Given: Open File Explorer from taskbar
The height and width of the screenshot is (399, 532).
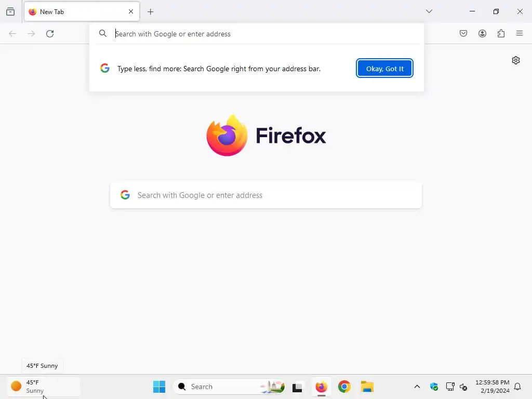Looking at the screenshot, I should [367, 387].
